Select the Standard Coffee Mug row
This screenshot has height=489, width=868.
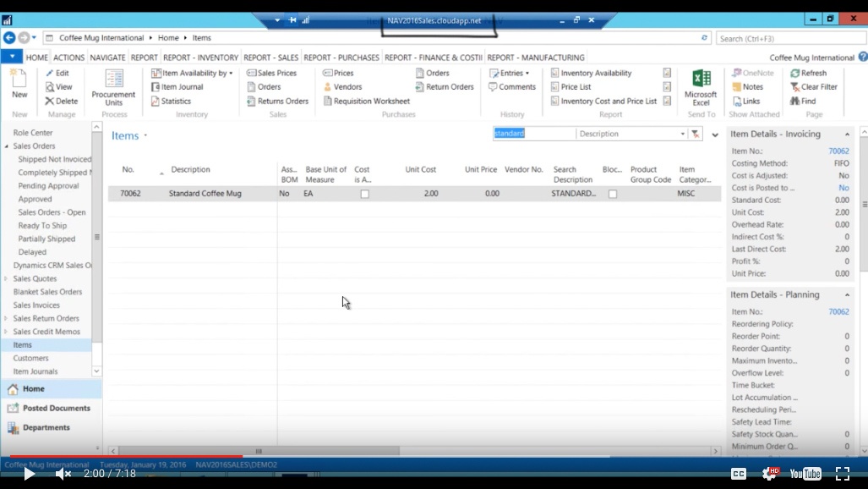[x=414, y=194]
